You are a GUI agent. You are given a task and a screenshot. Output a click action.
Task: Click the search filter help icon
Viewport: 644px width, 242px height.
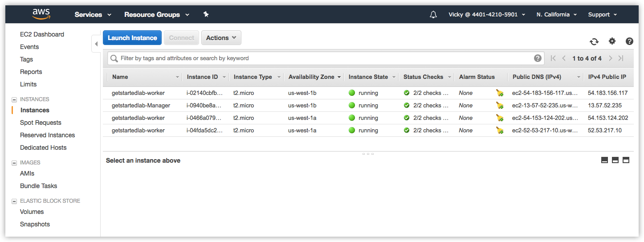click(x=538, y=58)
